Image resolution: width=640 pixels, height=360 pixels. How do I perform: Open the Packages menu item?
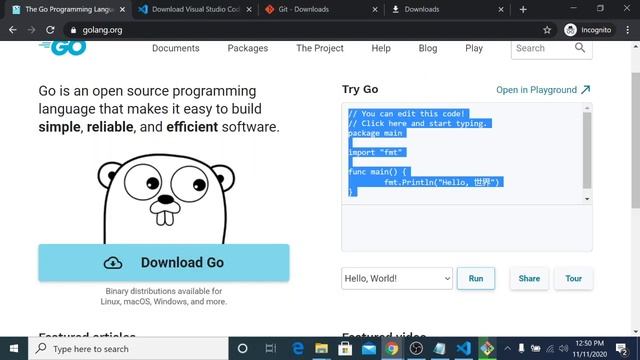pyautogui.click(x=248, y=48)
